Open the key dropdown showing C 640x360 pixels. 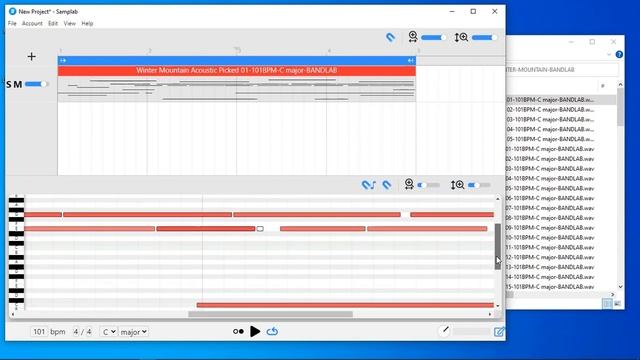pyautogui.click(x=109, y=332)
